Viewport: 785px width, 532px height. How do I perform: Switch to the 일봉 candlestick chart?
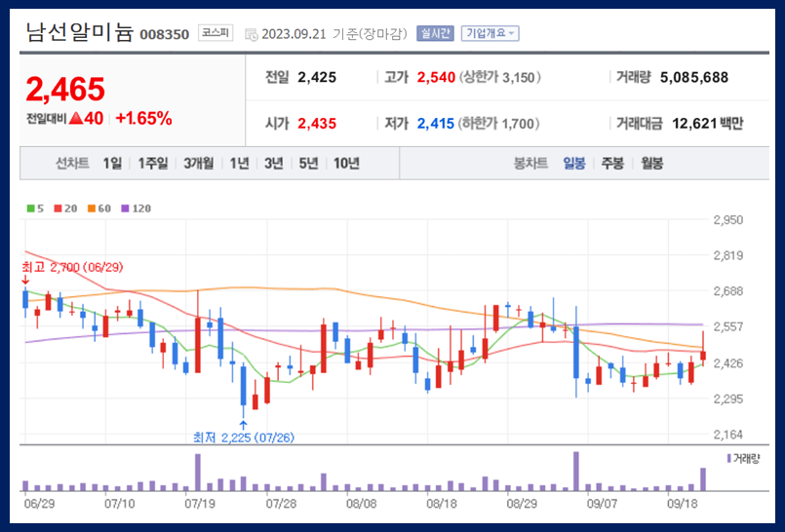point(573,164)
